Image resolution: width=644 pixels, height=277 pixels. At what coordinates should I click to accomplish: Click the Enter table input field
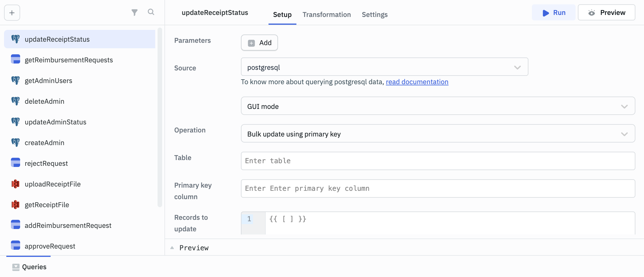point(438,161)
